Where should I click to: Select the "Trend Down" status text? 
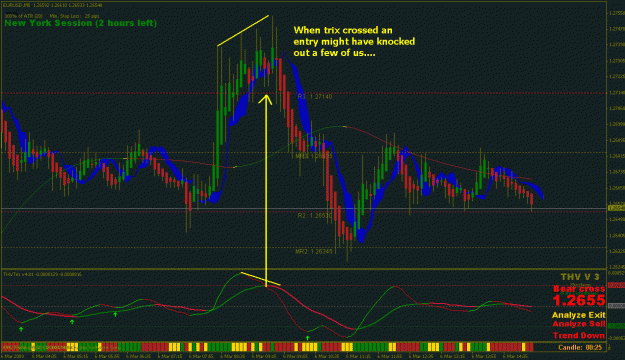(x=579, y=336)
